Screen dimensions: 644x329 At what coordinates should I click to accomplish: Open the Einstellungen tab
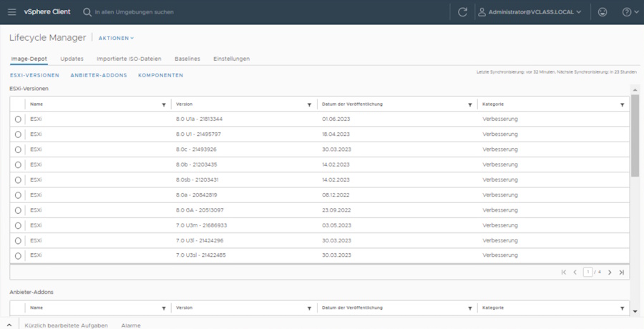click(x=231, y=59)
